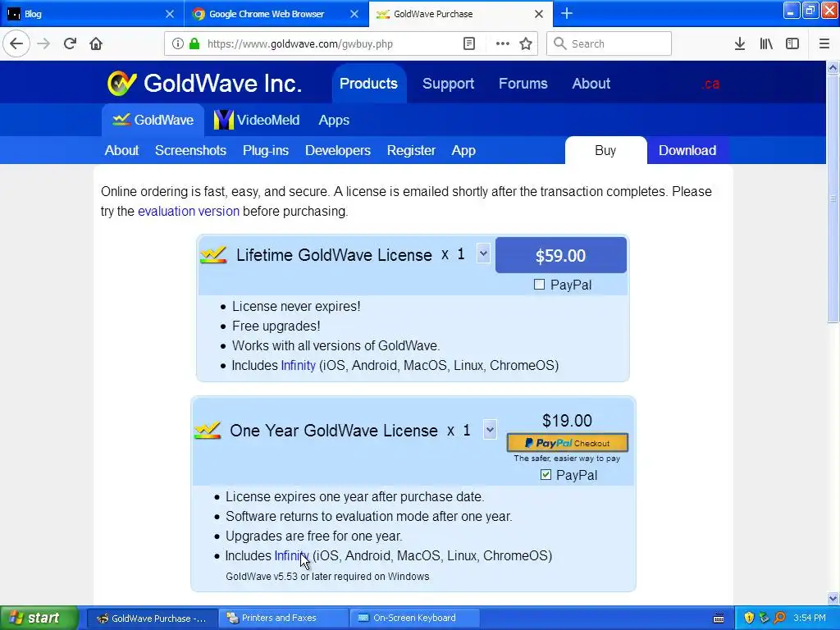Viewport: 840px width, 630px height.
Task: Close the Google Chrome Web Browser tab
Action: [354, 14]
